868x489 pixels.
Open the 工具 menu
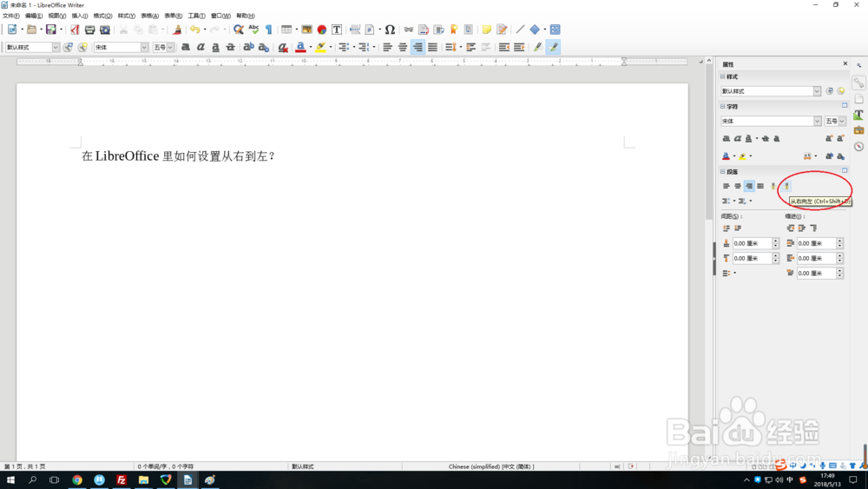click(x=196, y=16)
